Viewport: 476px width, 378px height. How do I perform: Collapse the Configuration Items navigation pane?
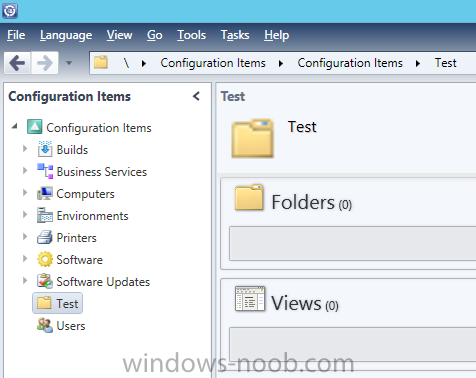click(196, 96)
